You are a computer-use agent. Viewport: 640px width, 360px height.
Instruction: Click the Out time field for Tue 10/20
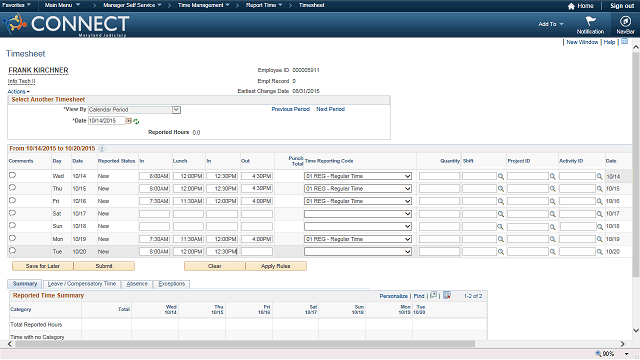pos(257,252)
